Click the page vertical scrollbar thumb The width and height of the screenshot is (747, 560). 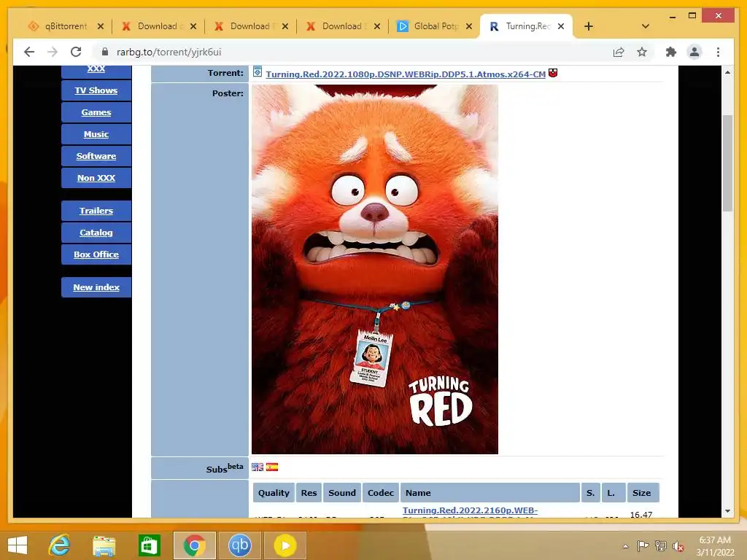coord(727,163)
